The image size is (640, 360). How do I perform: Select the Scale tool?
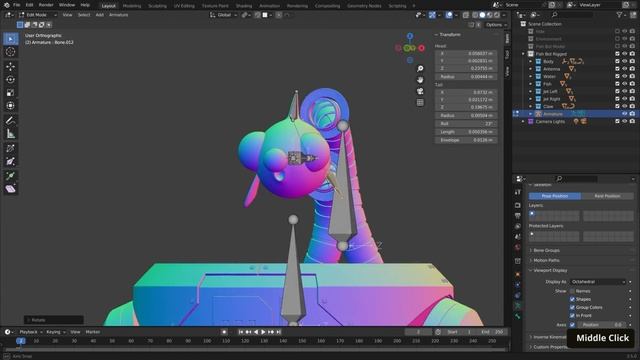coord(11,93)
